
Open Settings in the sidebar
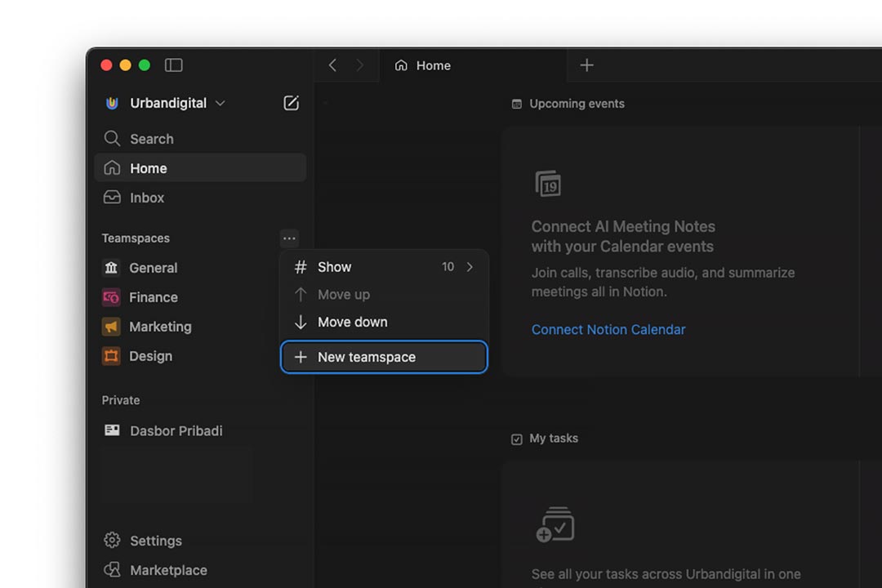pos(200,540)
